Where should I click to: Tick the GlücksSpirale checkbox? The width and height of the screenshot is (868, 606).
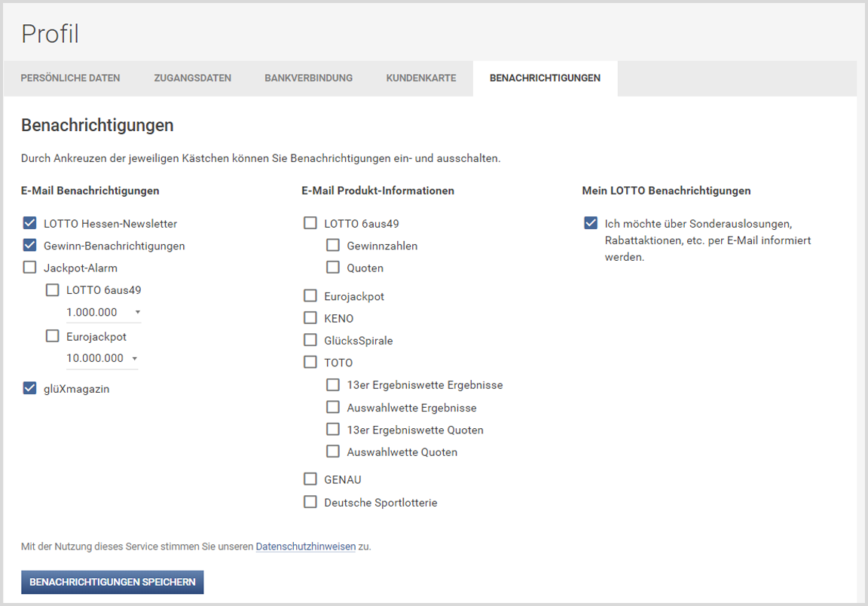(310, 340)
